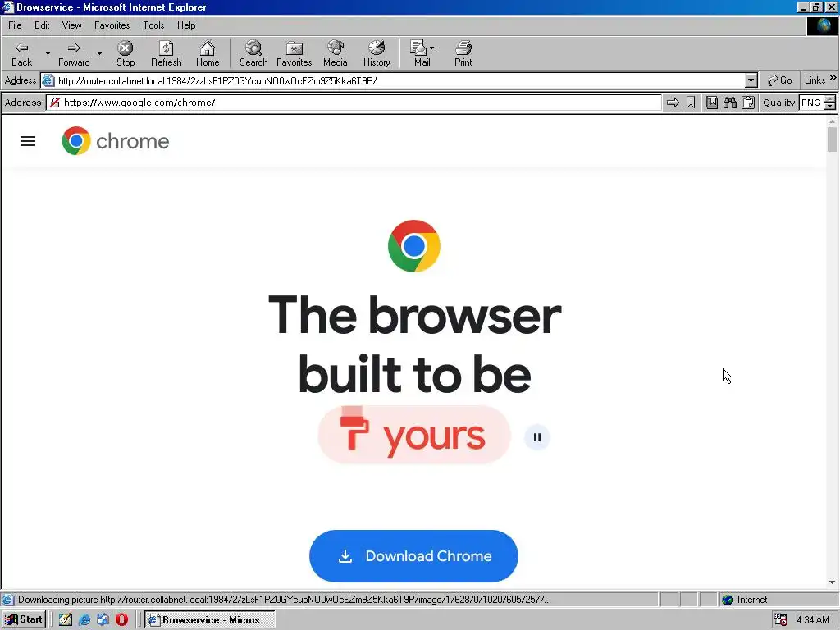Click the 'Downloading picture' status bar text
840x630 pixels.
[284, 600]
